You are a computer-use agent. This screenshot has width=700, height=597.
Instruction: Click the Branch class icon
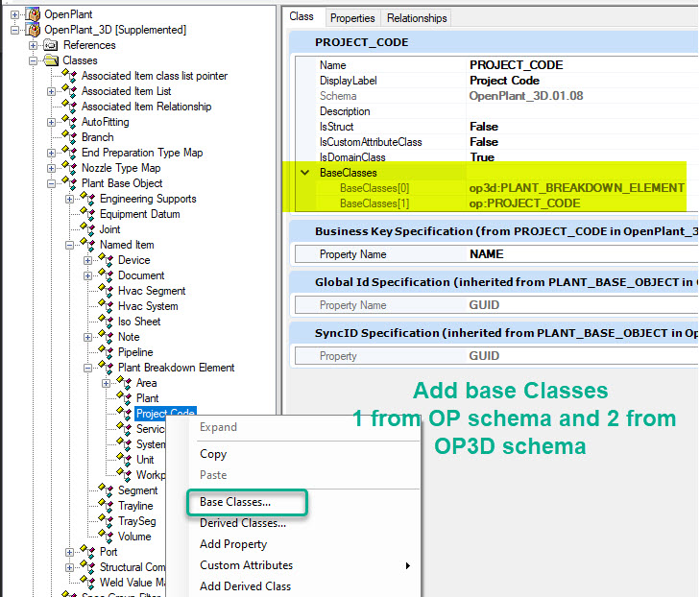pyautogui.click(x=69, y=137)
